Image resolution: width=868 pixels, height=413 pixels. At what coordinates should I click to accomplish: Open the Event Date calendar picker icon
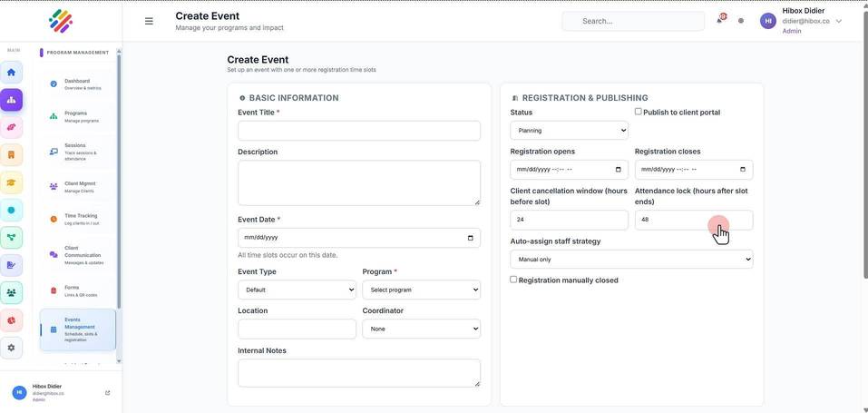(x=471, y=238)
